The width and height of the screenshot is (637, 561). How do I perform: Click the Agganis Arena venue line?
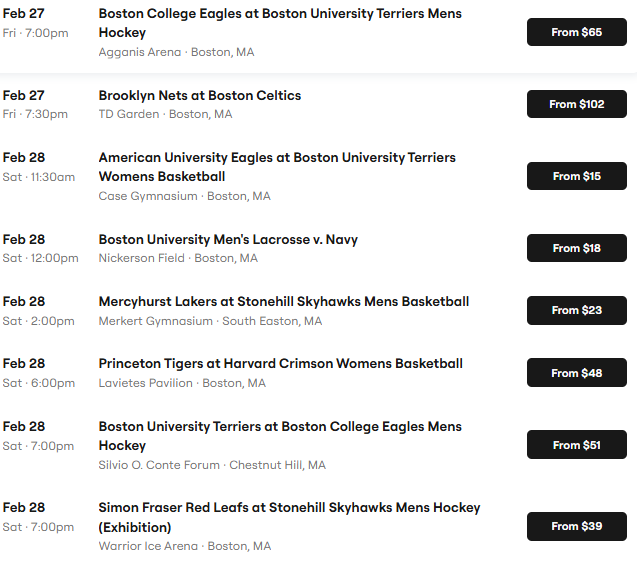[176, 52]
